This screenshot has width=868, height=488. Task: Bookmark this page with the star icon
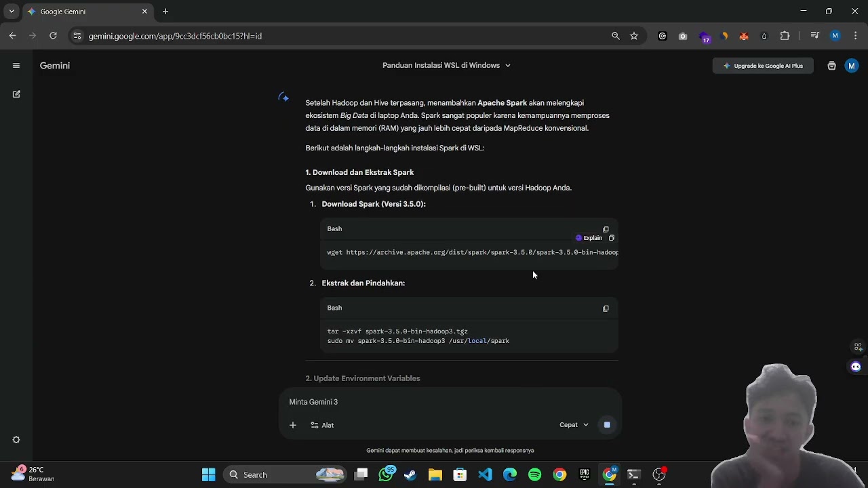(x=634, y=36)
